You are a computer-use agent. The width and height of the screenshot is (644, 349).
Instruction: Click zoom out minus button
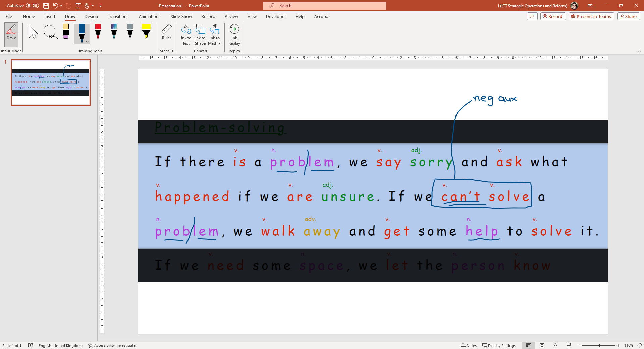point(579,345)
